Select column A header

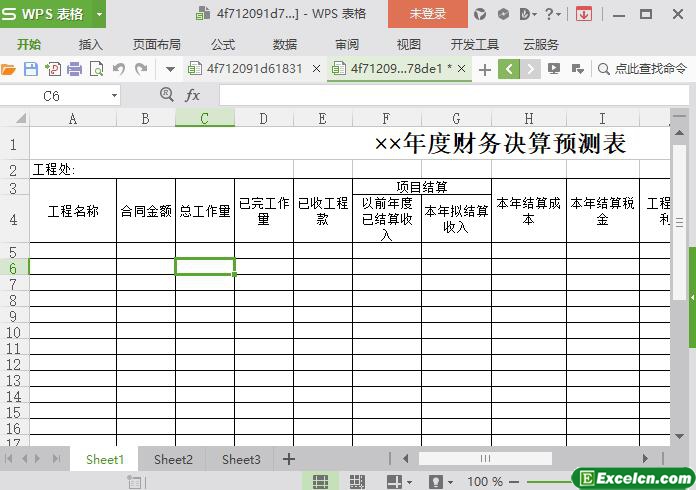(73, 119)
